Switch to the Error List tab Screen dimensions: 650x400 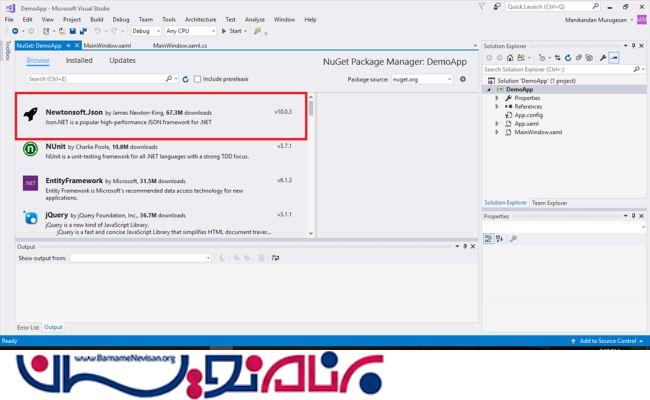click(28, 327)
